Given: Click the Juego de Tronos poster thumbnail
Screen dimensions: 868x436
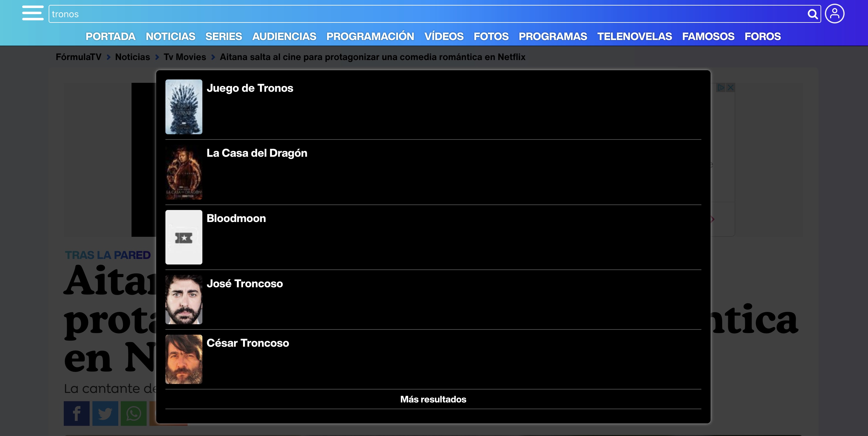Looking at the screenshot, I should click(x=184, y=107).
